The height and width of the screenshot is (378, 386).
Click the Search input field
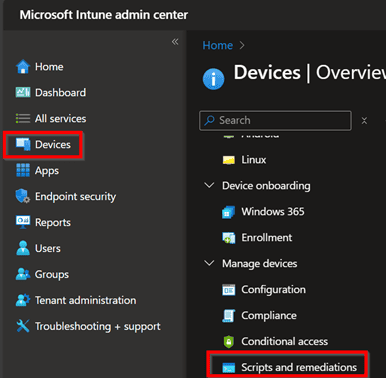[x=275, y=120]
